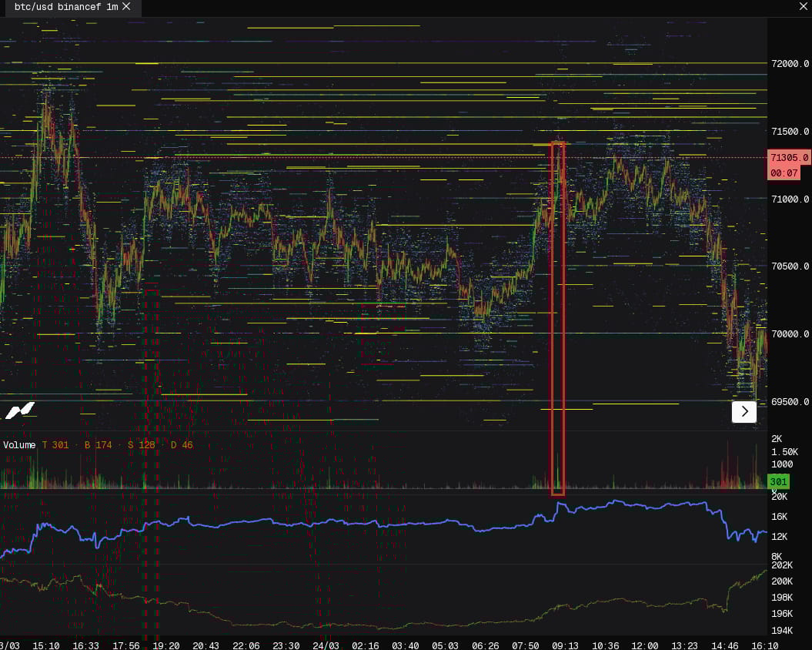Viewport: 812px width, 650px height.
Task: Click the 1000 volume axis label
Action: 782,464
